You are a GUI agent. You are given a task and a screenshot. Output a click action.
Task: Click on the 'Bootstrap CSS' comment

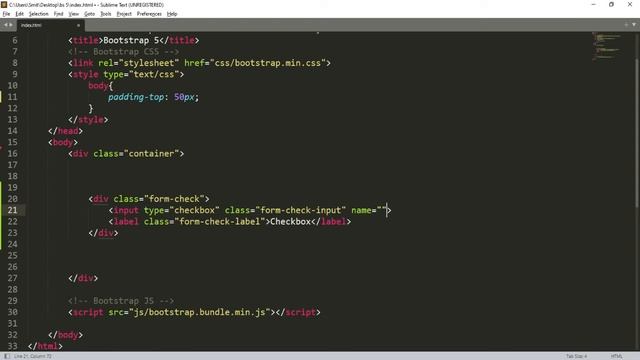(x=124, y=52)
